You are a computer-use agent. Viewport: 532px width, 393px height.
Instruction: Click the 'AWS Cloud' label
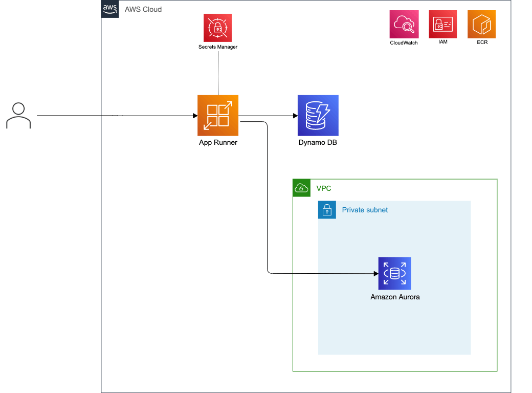[x=143, y=10]
